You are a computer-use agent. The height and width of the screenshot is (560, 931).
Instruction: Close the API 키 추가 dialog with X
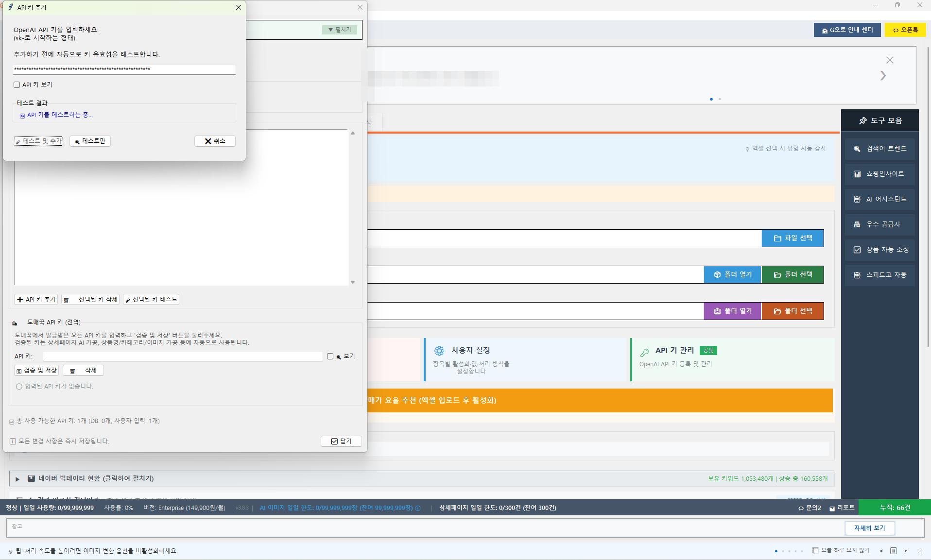[239, 7]
